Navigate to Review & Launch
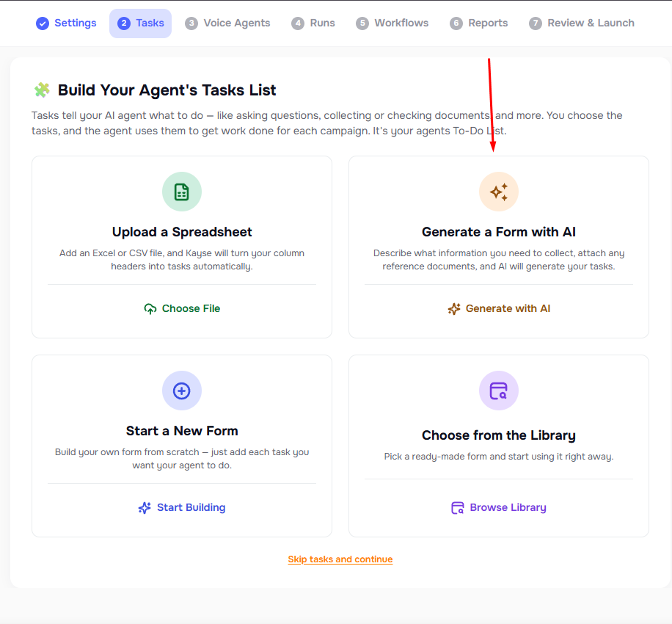The height and width of the screenshot is (624, 672). point(581,23)
